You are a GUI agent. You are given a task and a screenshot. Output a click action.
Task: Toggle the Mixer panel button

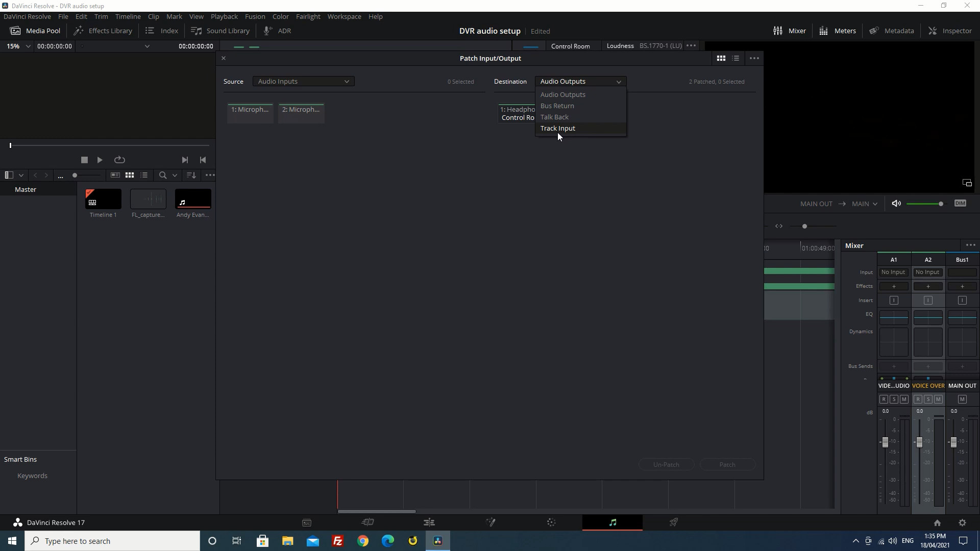coord(790,31)
